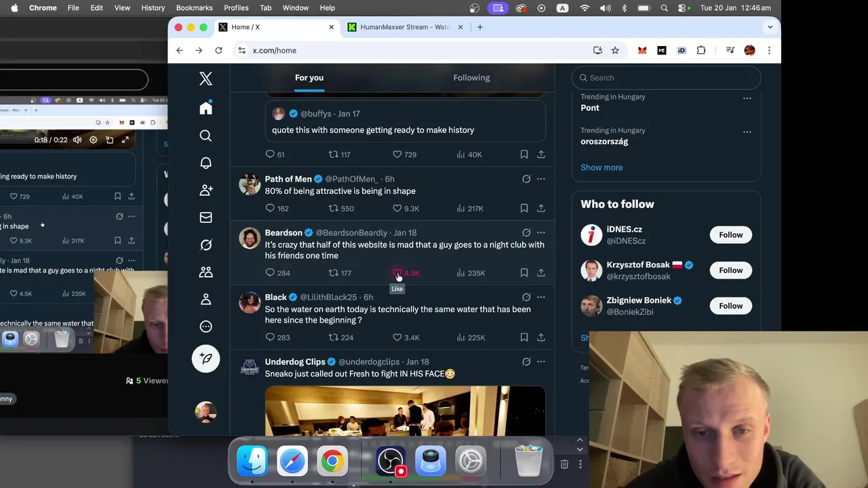Reload the page in Chrome toolbar
The image size is (868, 488).
(218, 50)
